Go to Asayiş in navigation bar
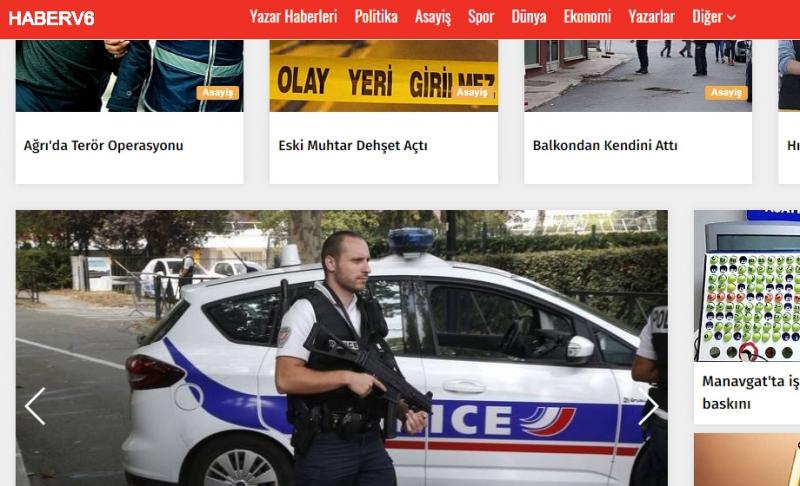800x486 pixels. (433, 17)
